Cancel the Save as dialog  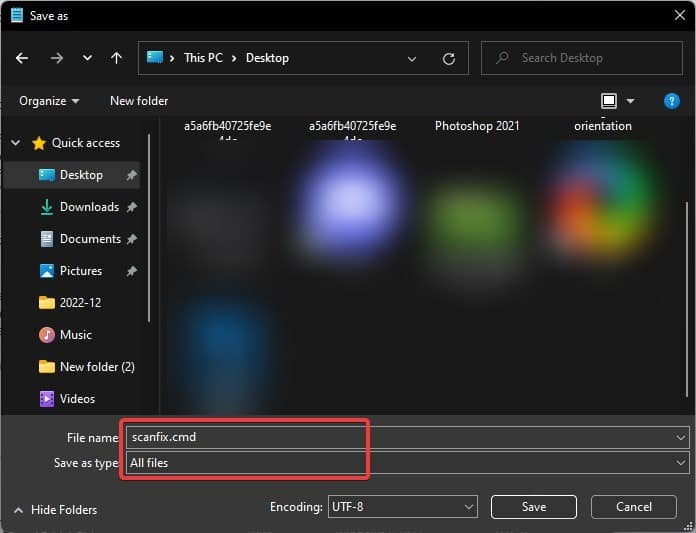point(634,507)
